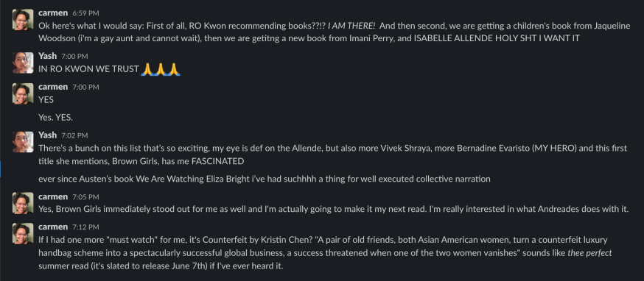644x281 pixels.
Task: Open carmen's avatar next to the YES message
Action: (x=23, y=93)
